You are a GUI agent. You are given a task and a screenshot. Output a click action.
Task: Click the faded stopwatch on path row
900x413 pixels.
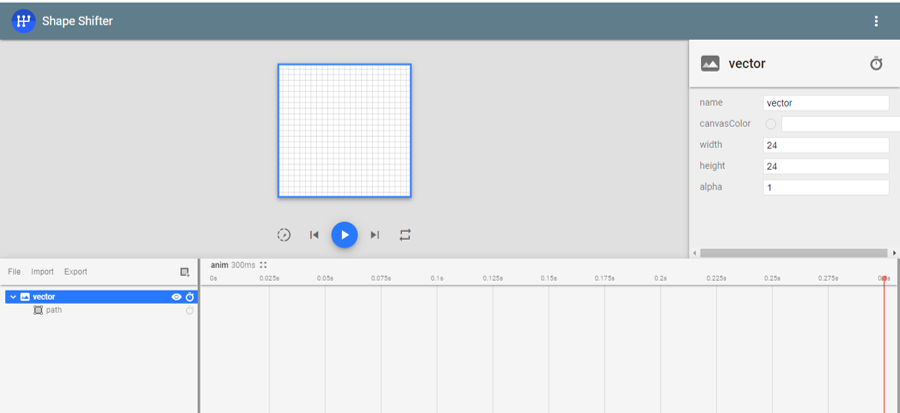[x=189, y=310]
